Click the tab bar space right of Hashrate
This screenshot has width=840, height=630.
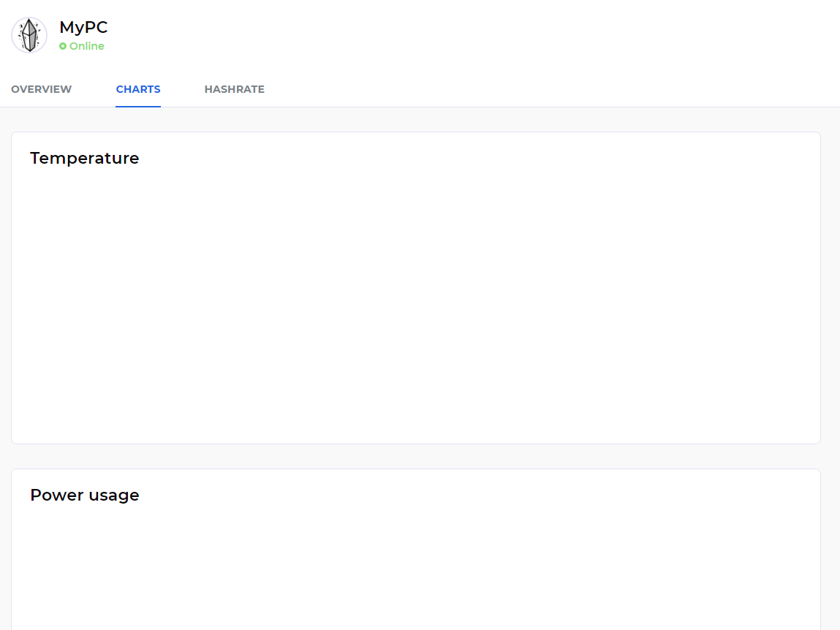tap(548, 89)
